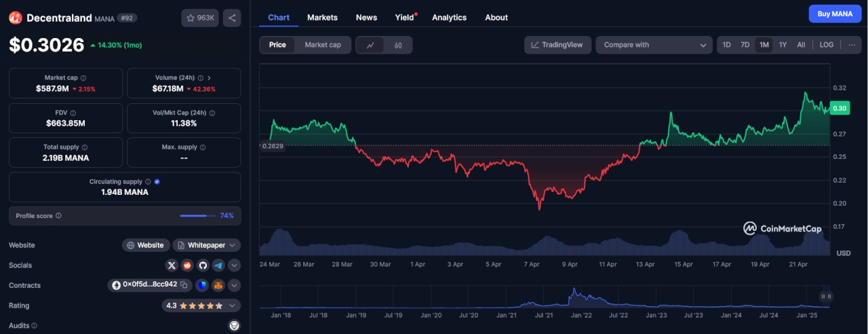Select the Price chart toggle
868x334 pixels.
point(278,45)
